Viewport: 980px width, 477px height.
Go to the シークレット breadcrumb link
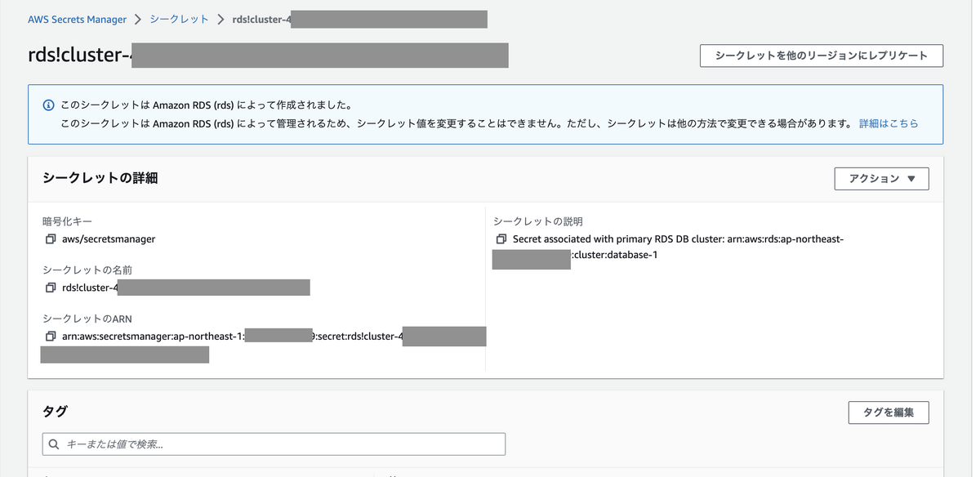click(x=179, y=19)
